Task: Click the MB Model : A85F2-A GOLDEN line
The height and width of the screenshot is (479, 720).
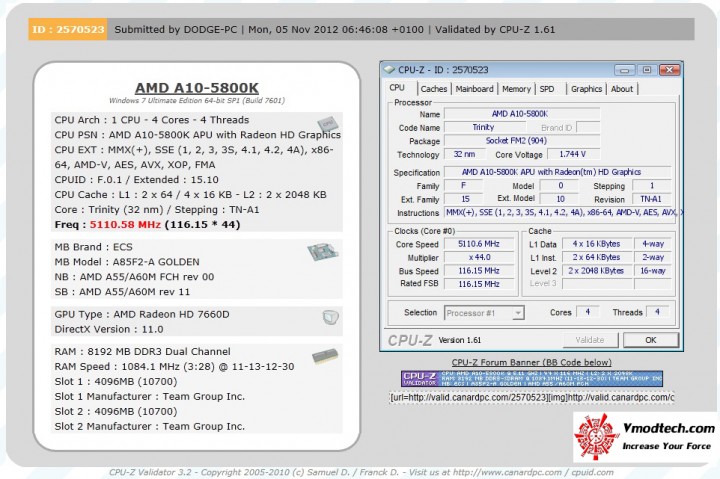Action: click(x=127, y=262)
